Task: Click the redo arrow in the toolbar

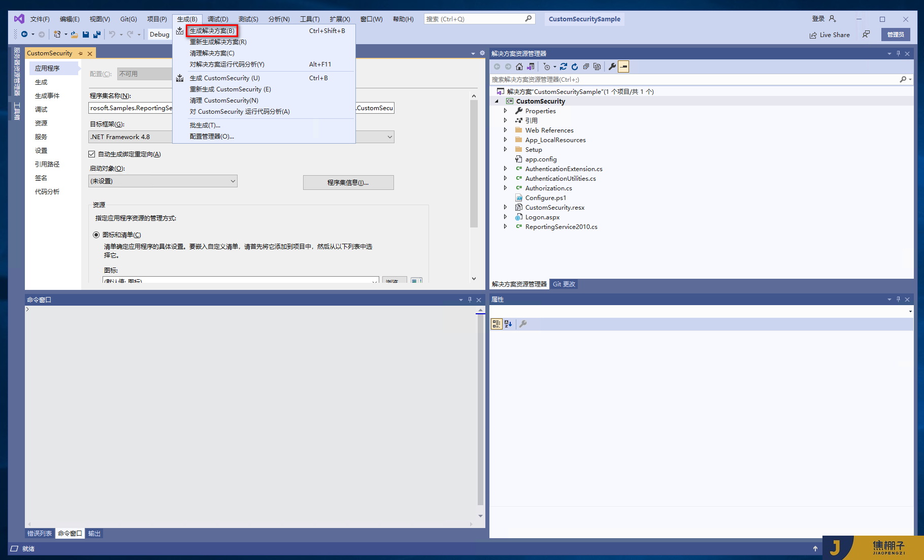Action: [130, 35]
